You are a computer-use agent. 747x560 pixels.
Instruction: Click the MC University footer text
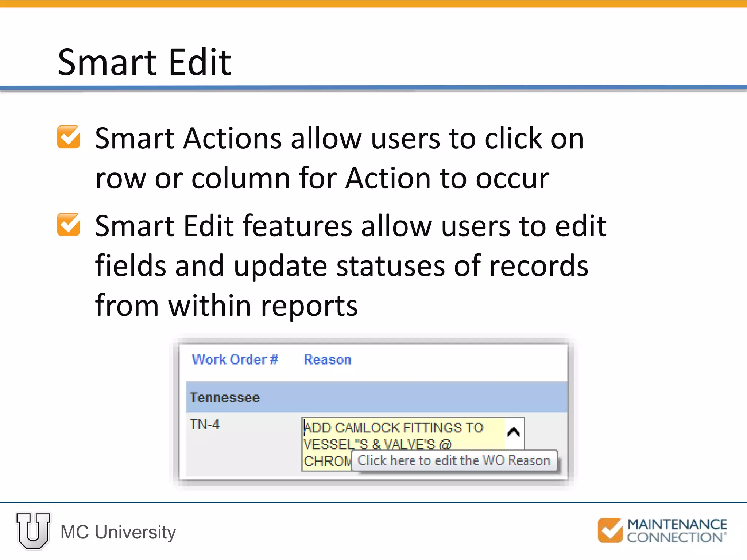[118, 532]
